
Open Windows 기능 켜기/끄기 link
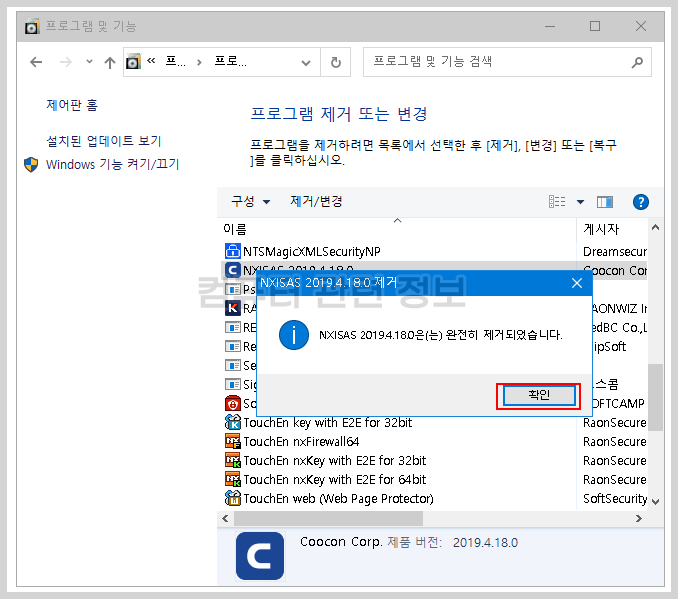tap(112, 164)
